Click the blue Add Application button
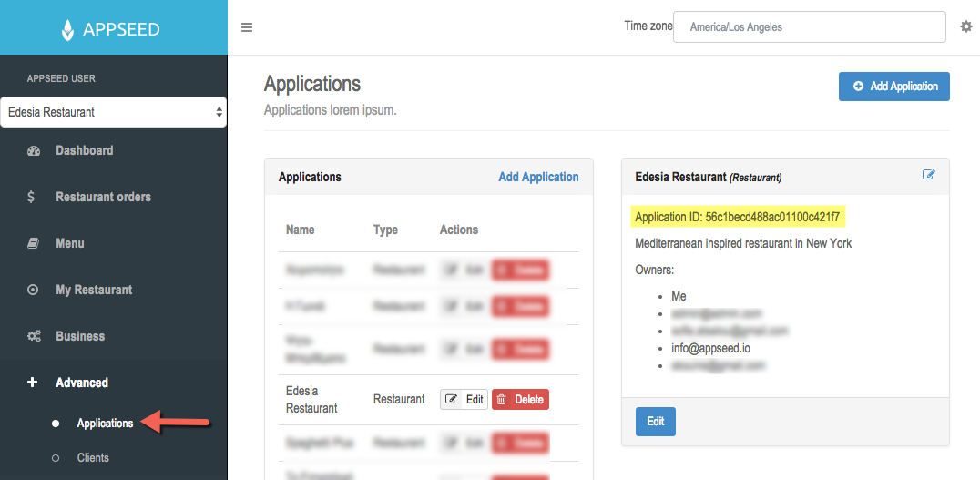The image size is (980, 480). coord(893,87)
